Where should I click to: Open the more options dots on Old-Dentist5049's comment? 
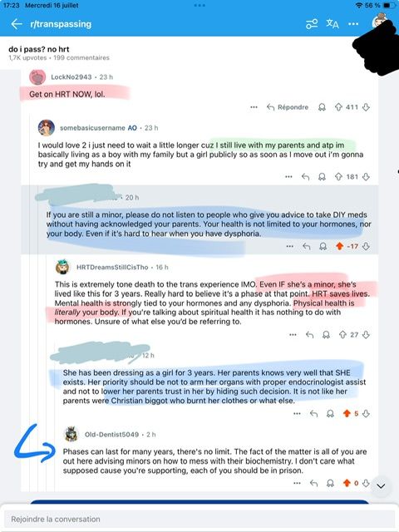point(297,483)
